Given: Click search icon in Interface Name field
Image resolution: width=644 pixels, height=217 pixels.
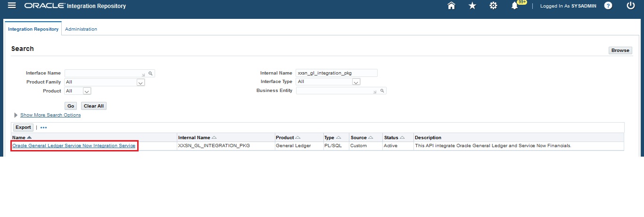Looking at the screenshot, I should click(x=150, y=74).
